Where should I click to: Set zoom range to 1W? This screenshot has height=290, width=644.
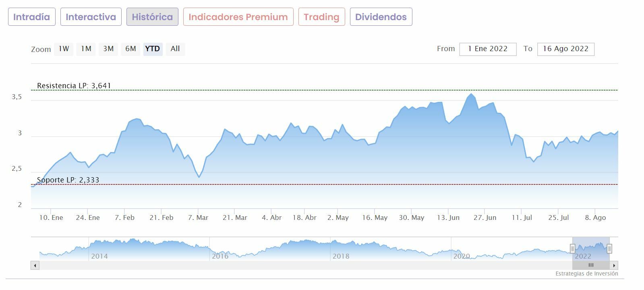(64, 49)
